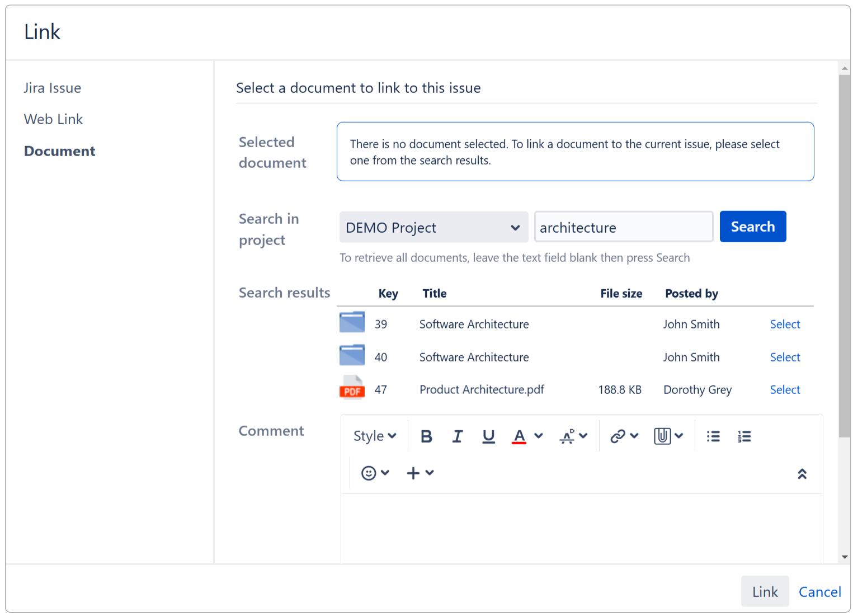The height and width of the screenshot is (616, 853).
Task: Switch to the Jira Issue tab
Action: tap(53, 88)
